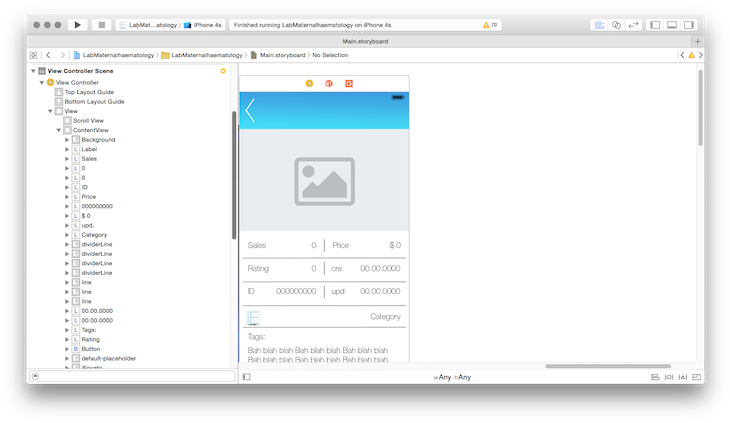Screen dimensions: 730x423
Task: Open the Pin constraints menu
Action: [669, 377]
